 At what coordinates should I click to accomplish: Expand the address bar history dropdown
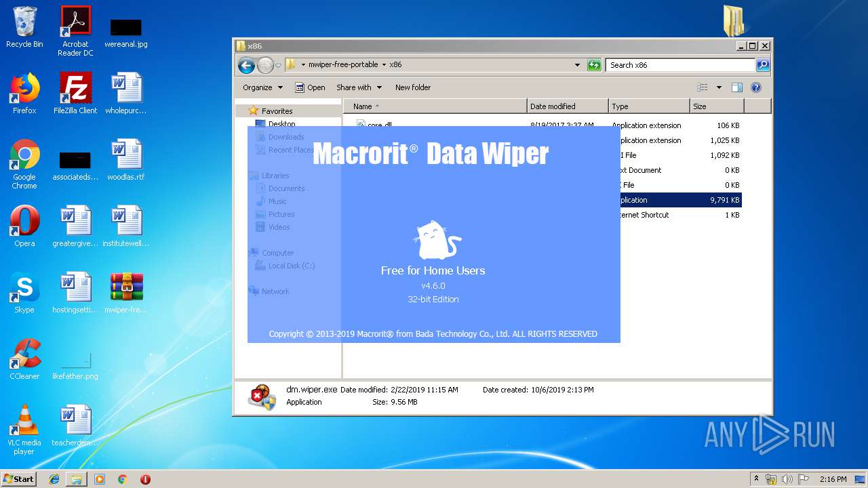577,65
